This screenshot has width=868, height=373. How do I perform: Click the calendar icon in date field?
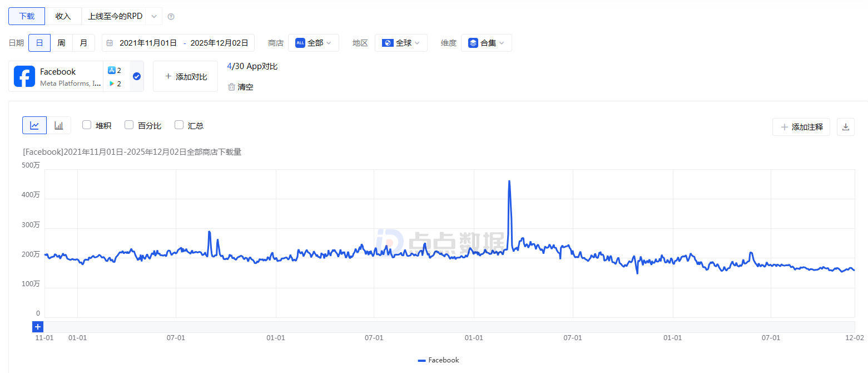[110, 43]
